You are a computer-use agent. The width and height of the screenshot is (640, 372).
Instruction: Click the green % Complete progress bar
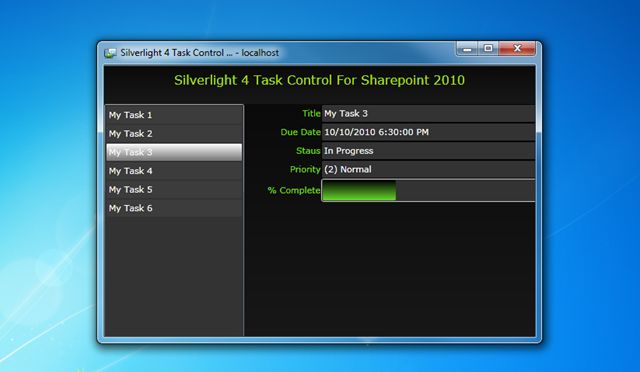tap(428, 190)
